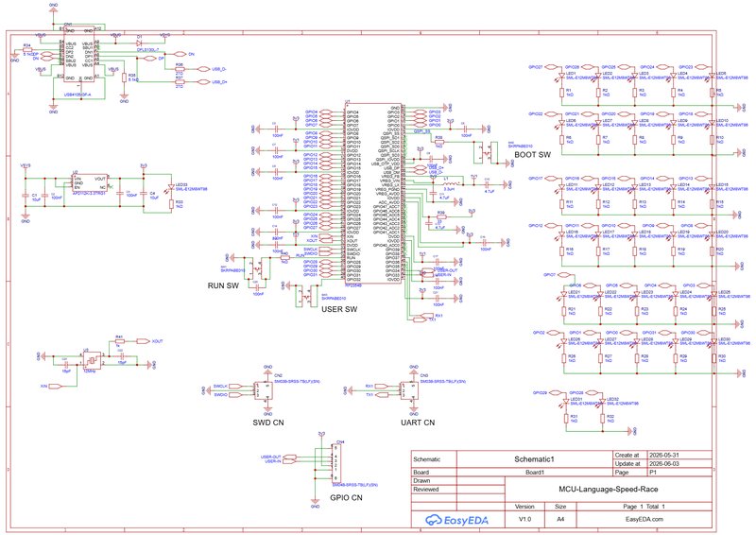This screenshot has height=535, width=756.
Task: Click the V1.0 version cell
Action: tap(524, 520)
